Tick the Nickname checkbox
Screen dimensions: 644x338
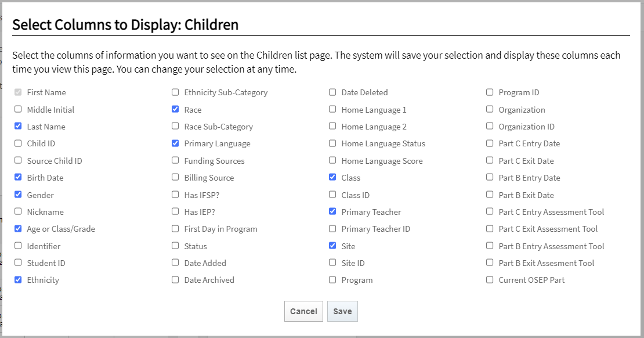tap(18, 211)
